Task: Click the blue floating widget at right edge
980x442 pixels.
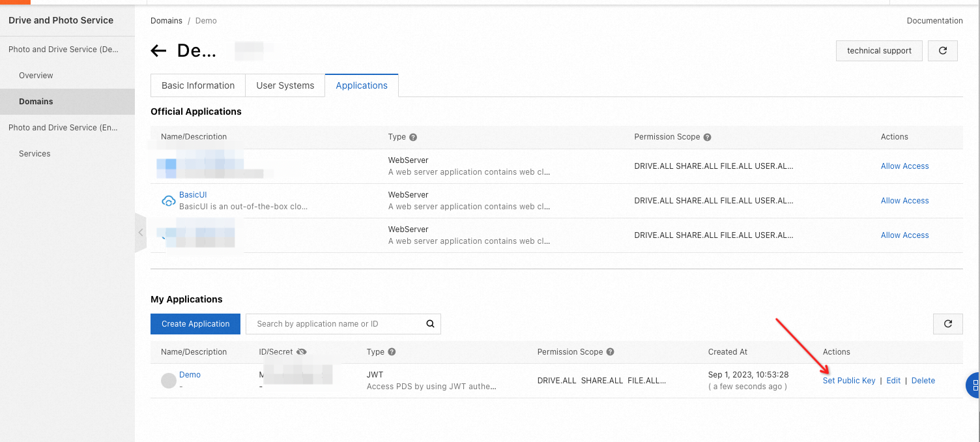Action: 974,385
